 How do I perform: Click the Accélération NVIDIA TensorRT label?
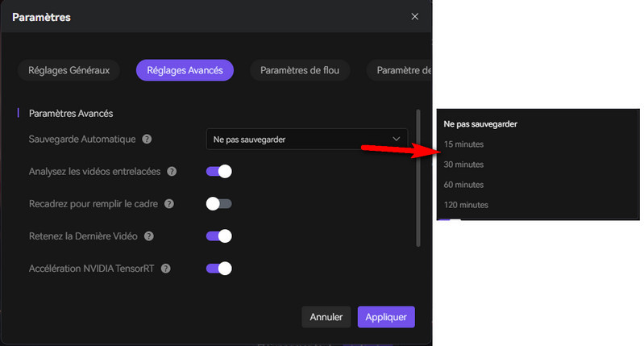tap(91, 269)
